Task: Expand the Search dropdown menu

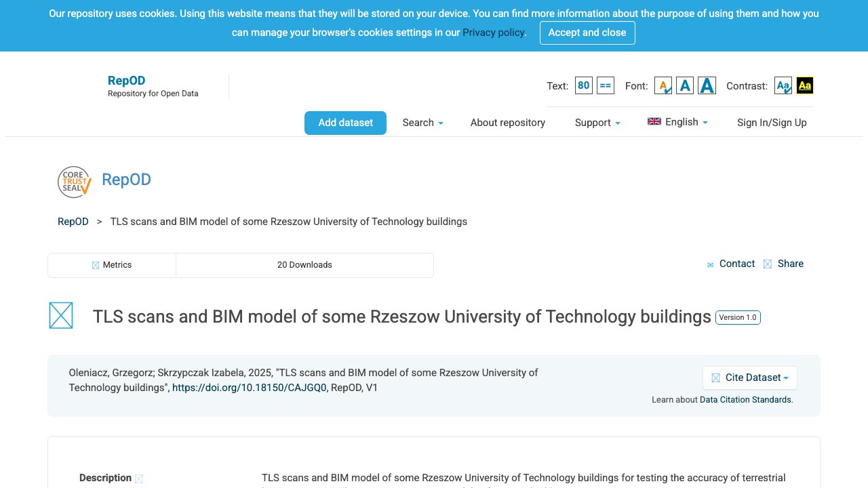Action: click(423, 123)
